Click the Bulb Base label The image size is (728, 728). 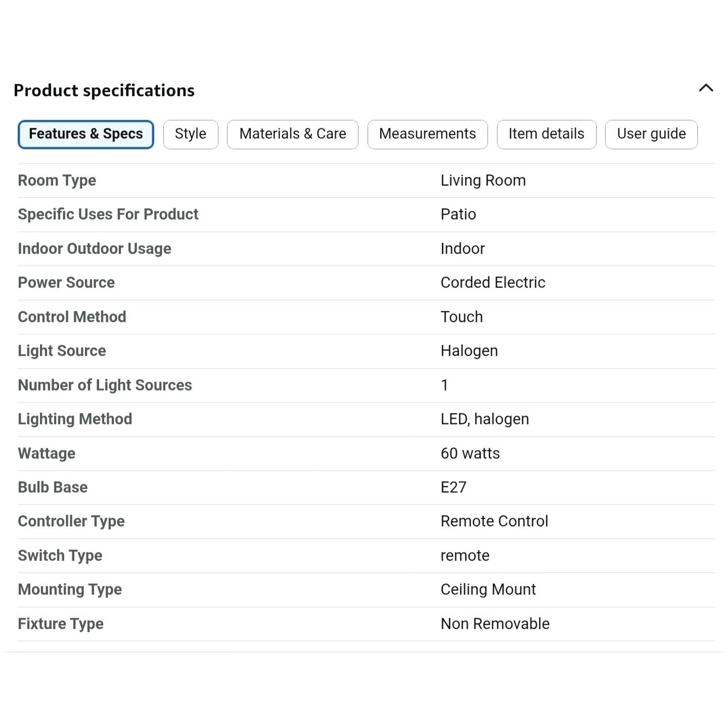click(x=53, y=487)
